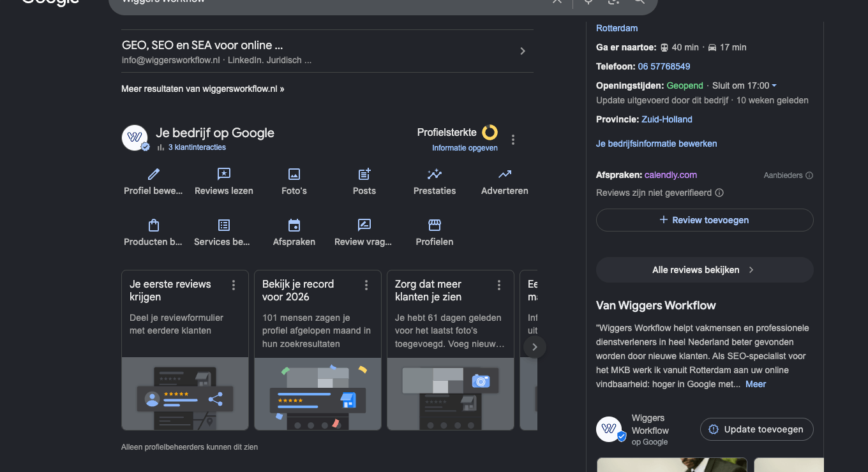Click the search bar clear X icon
The width and height of the screenshot is (868, 472).
557,1
